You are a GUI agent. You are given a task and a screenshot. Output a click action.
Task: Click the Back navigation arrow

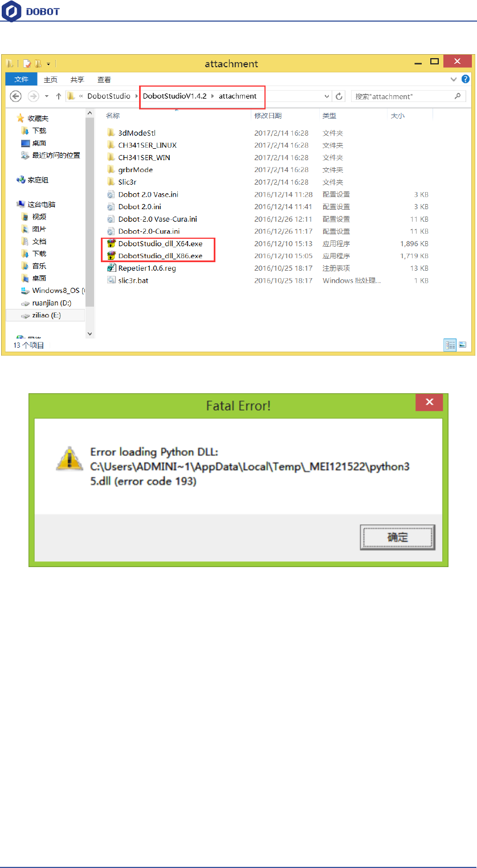[x=16, y=96]
